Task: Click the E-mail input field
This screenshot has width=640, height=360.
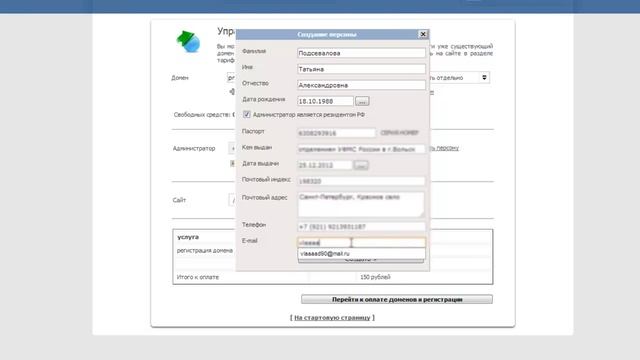Action: point(361,242)
